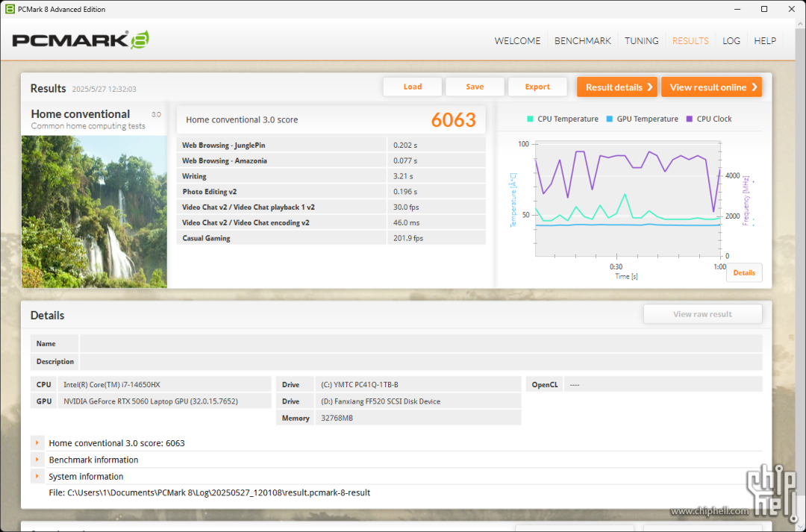Select the Photo Editing v2 row
The width and height of the screenshot is (806, 532).
pyautogui.click(x=331, y=191)
